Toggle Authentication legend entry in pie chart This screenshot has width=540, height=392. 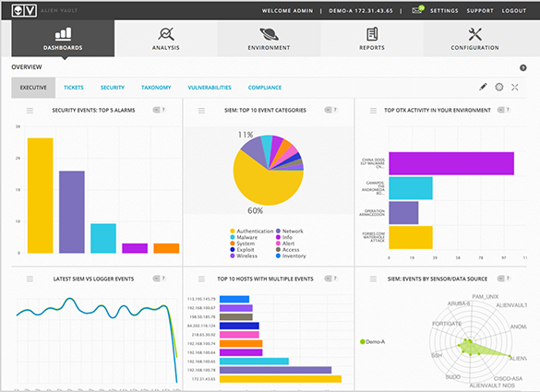[251, 231]
